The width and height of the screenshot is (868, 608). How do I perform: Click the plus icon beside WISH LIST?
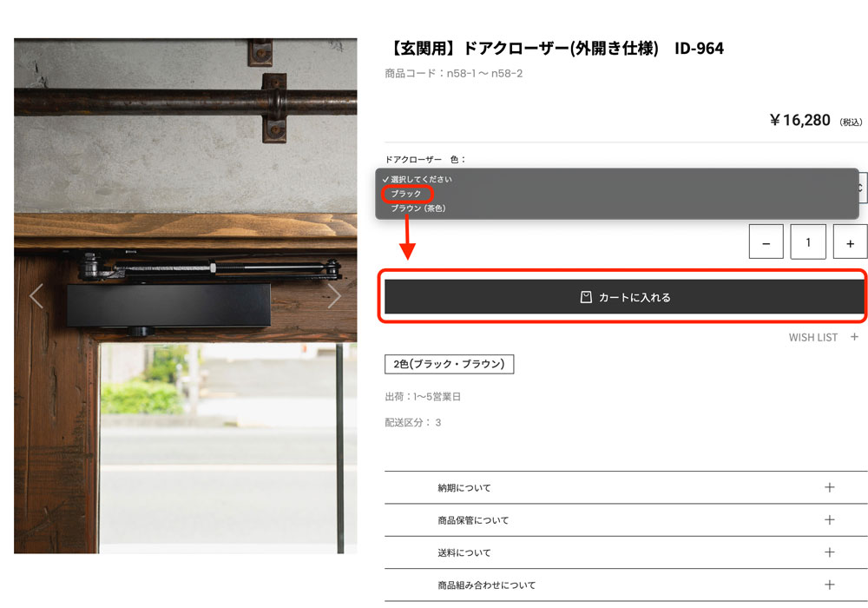pyautogui.click(x=854, y=337)
